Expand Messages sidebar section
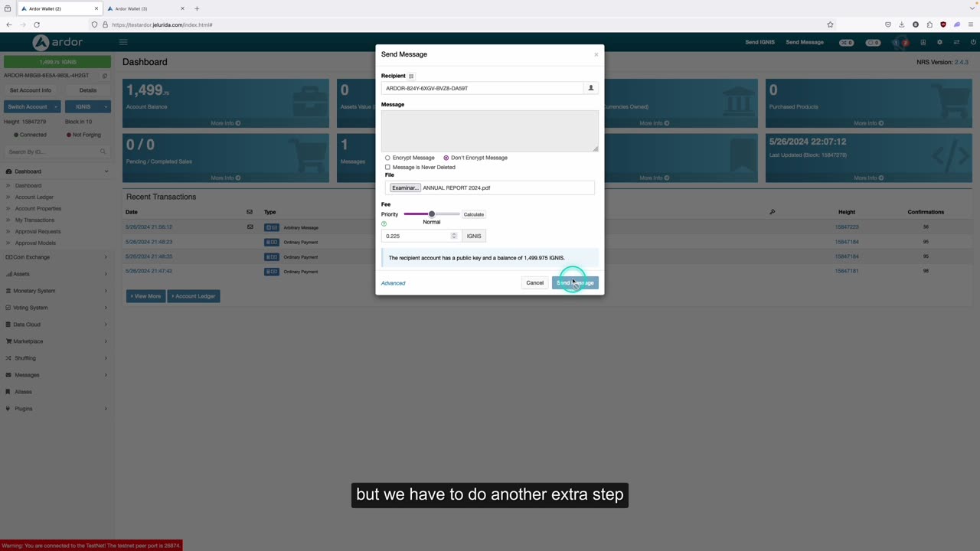The height and width of the screenshot is (551, 980). [57, 375]
